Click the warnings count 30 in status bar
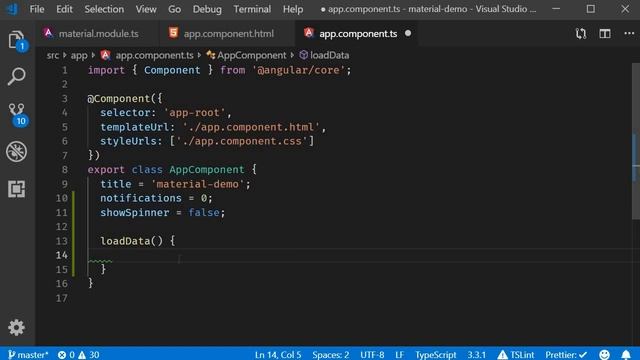The height and width of the screenshot is (360, 640). pyautogui.click(x=89, y=355)
